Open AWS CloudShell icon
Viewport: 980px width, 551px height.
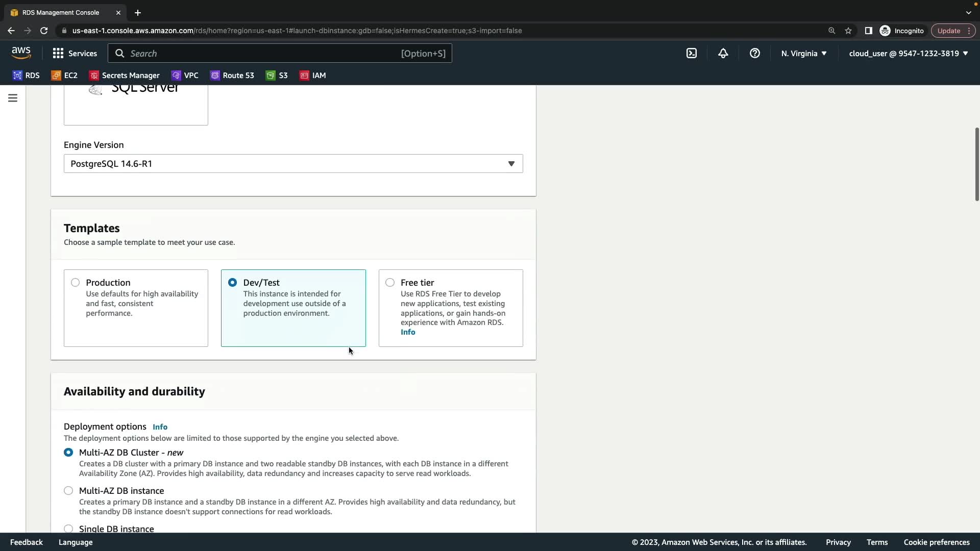coord(691,53)
